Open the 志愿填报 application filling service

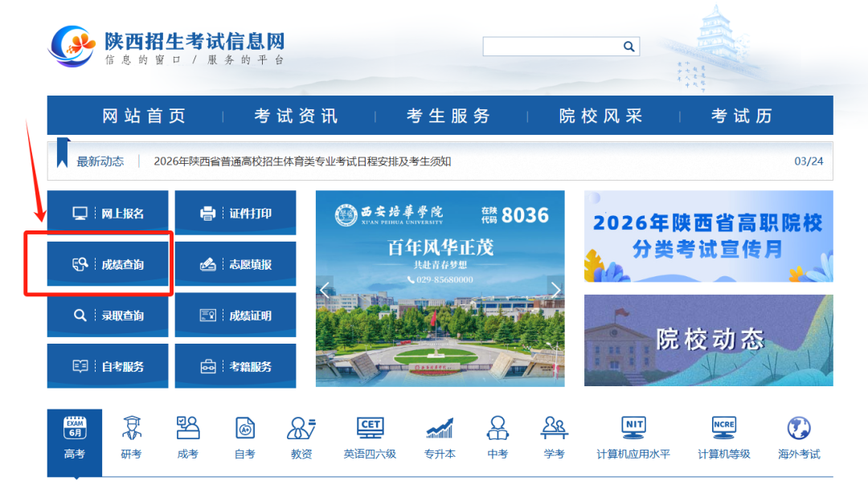235,263
